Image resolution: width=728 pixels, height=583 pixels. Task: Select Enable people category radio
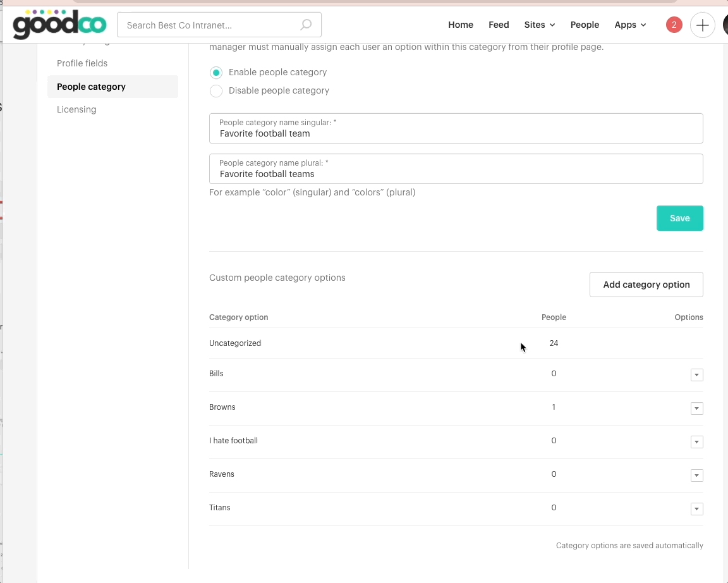point(216,73)
